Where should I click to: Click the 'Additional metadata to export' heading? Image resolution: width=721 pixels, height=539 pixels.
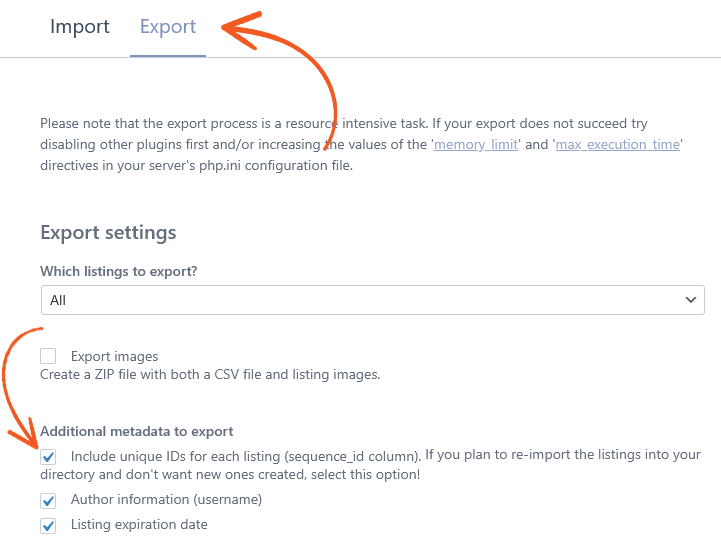(137, 431)
